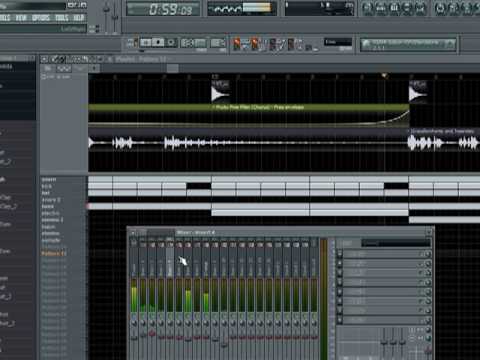
Task: Click the Mixer - Insert 4 title bar
Action: (195, 232)
